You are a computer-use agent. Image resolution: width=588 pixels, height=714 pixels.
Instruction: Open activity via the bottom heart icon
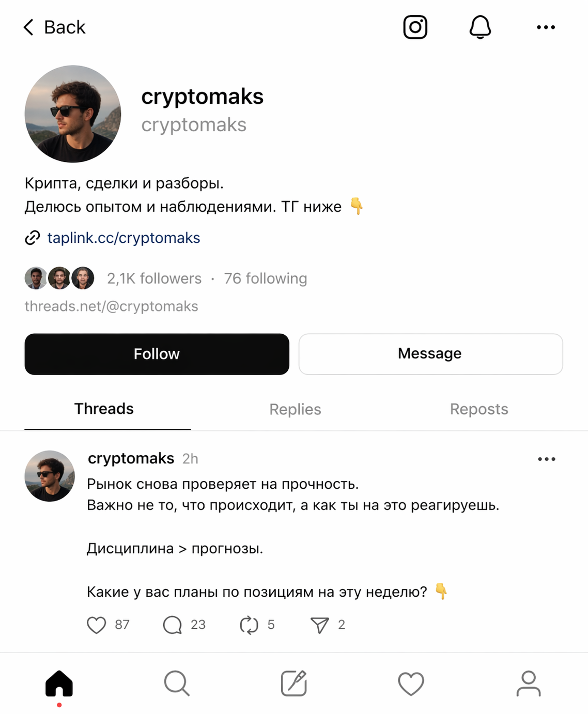tap(411, 683)
